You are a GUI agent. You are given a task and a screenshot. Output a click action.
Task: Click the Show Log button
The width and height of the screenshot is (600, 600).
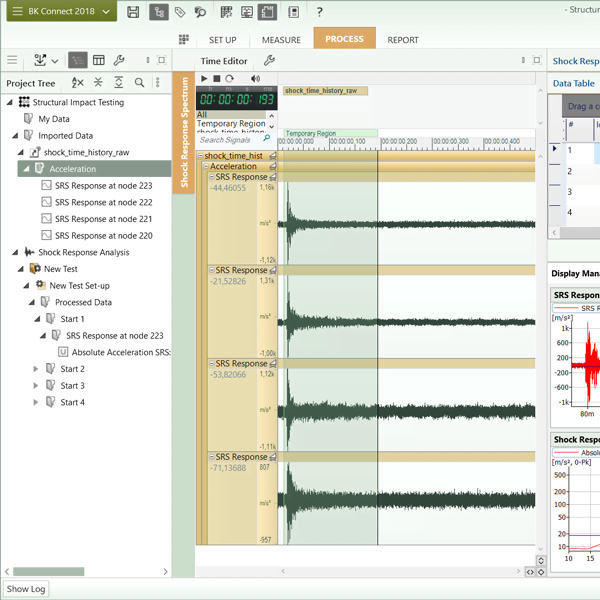(x=27, y=589)
